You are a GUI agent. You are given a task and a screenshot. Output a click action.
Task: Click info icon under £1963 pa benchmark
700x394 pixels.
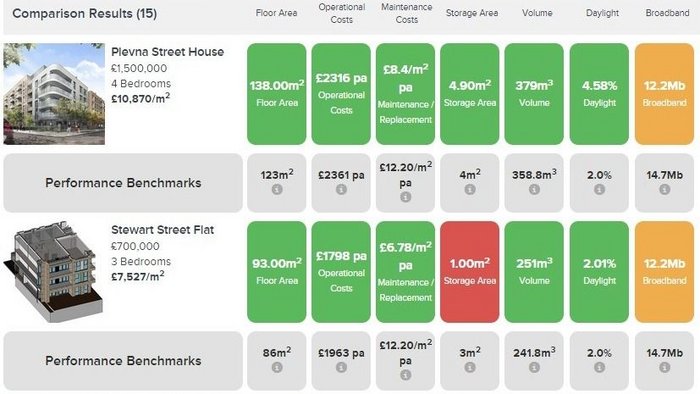click(x=341, y=368)
